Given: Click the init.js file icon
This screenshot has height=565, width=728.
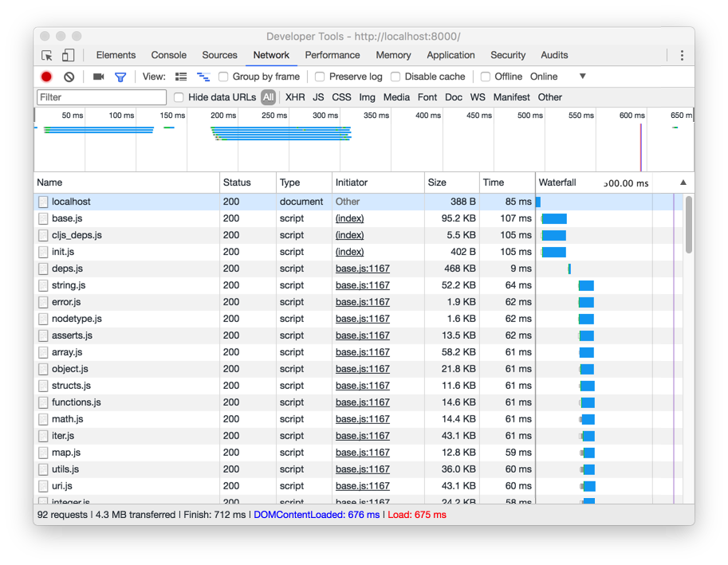Looking at the screenshot, I should [x=43, y=252].
